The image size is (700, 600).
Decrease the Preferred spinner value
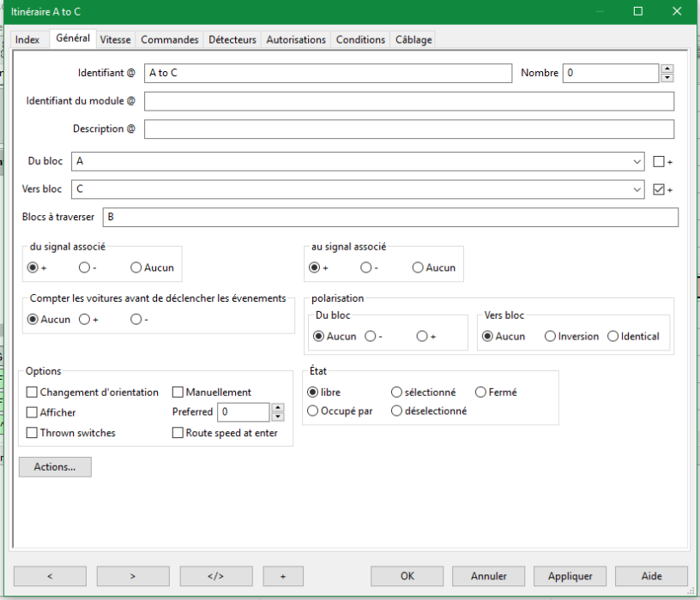tap(277, 417)
